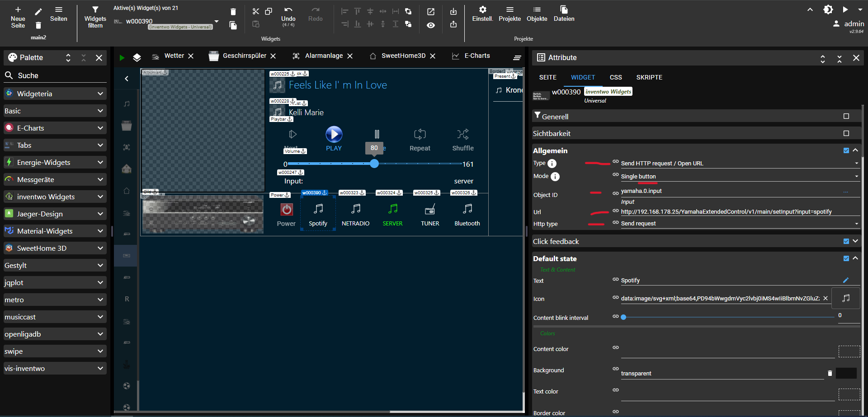Click the runtime play icon top right
Screen dimensions: 868x417
845,9
